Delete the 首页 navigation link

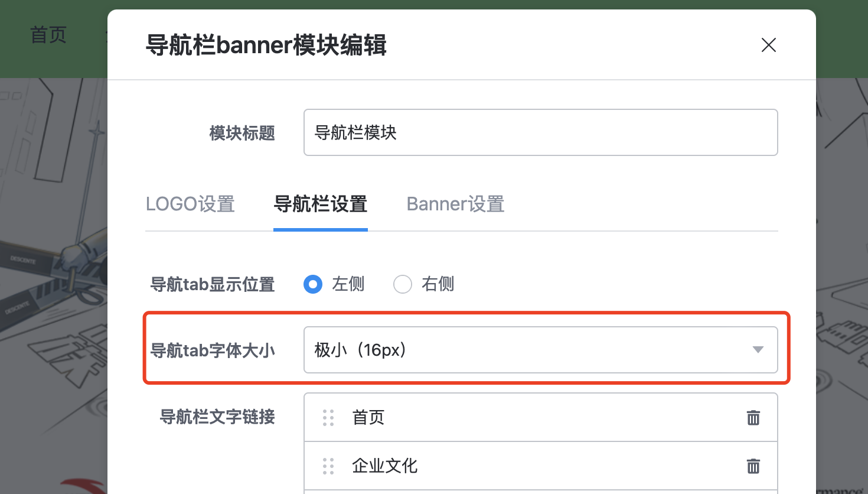pos(753,418)
